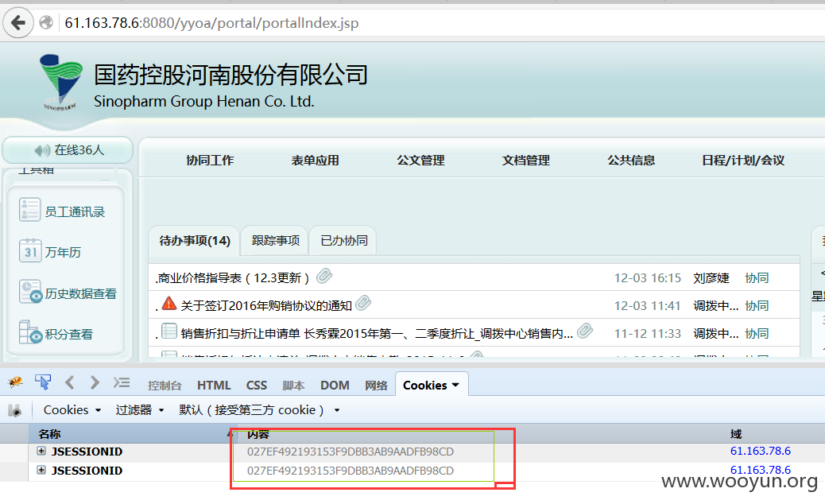Click domain 61.163.78.6 of first JSESSIONID
Viewport: 825px width, 504px height.
[x=761, y=451]
